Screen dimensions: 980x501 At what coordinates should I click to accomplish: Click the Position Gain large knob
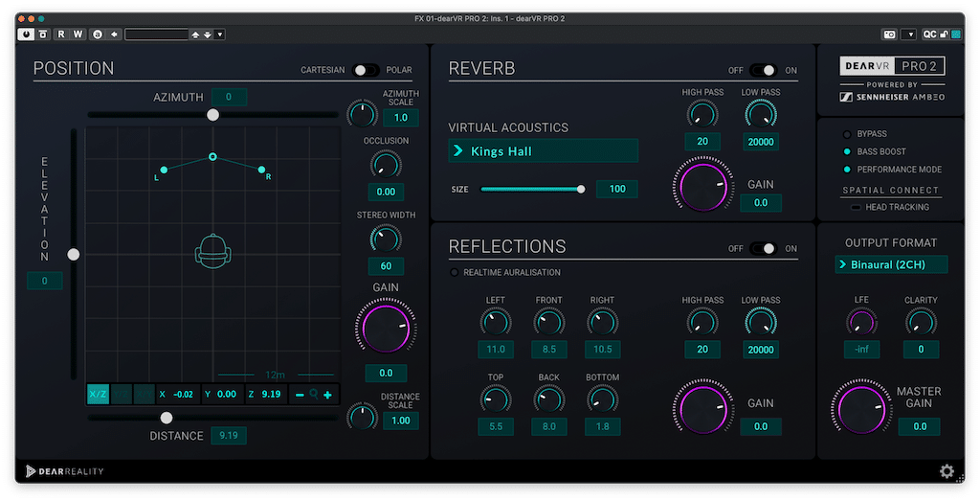pos(386,328)
